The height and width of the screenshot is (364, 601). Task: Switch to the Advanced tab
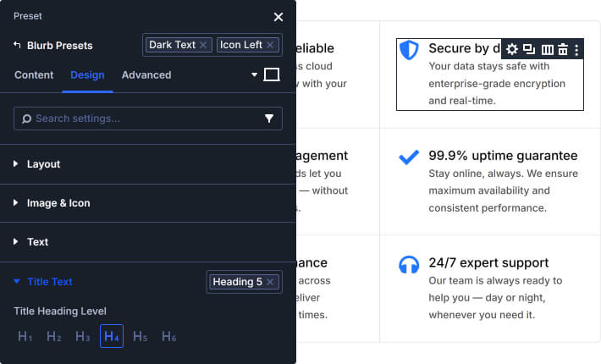pyautogui.click(x=146, y=74)
